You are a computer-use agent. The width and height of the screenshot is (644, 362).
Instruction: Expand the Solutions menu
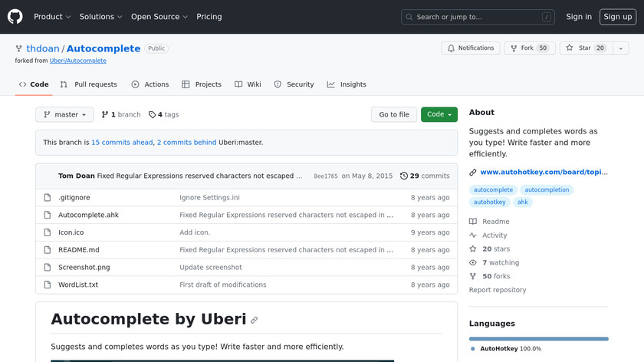[100, 17]
